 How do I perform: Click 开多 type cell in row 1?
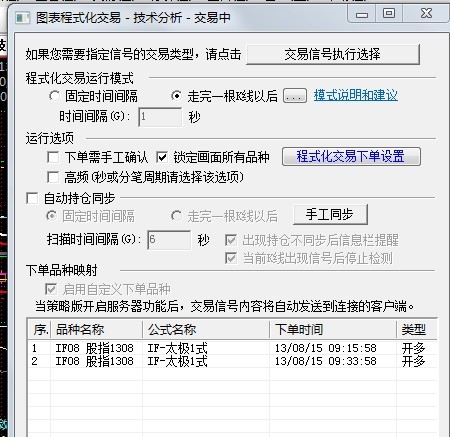coord(413,348)
